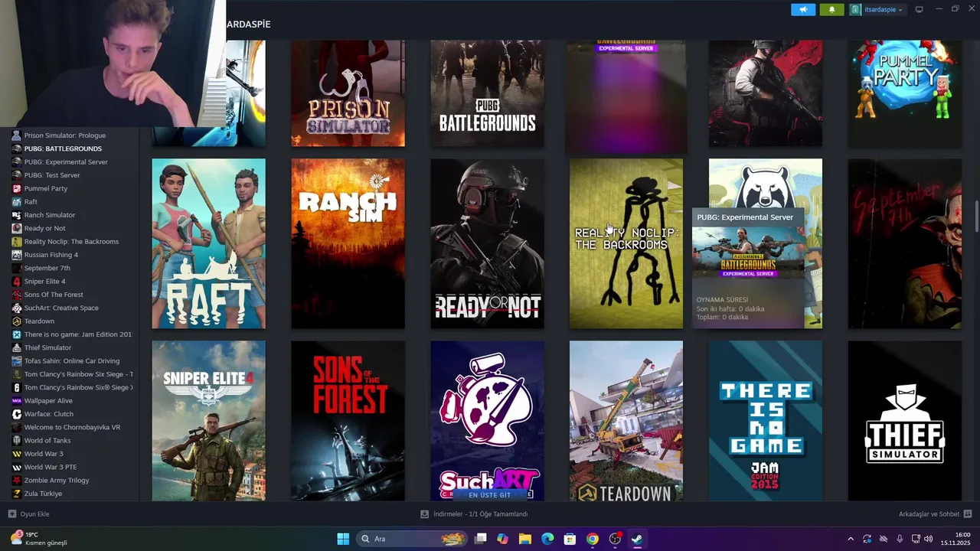This screenshot has width=980, height=551.
Task: Click the Russian Fishing 4 sidebar icon
Action: tap(17, 255)
